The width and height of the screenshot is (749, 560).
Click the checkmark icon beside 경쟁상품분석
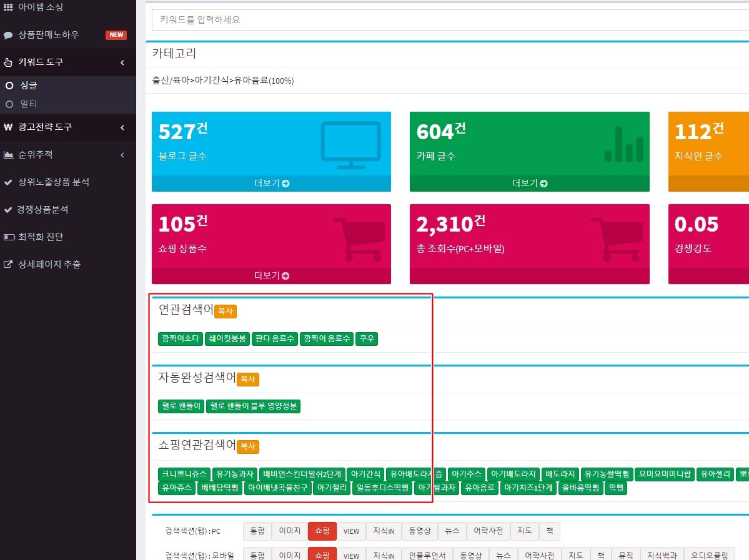(x=8, y=209)
